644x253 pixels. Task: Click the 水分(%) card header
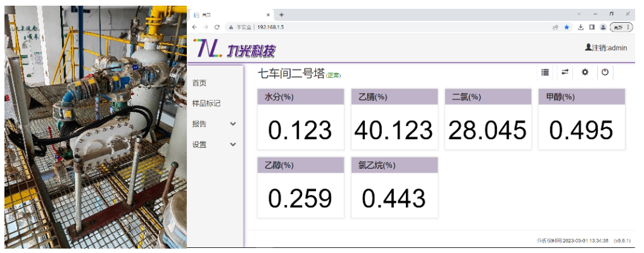click(301, 97)
